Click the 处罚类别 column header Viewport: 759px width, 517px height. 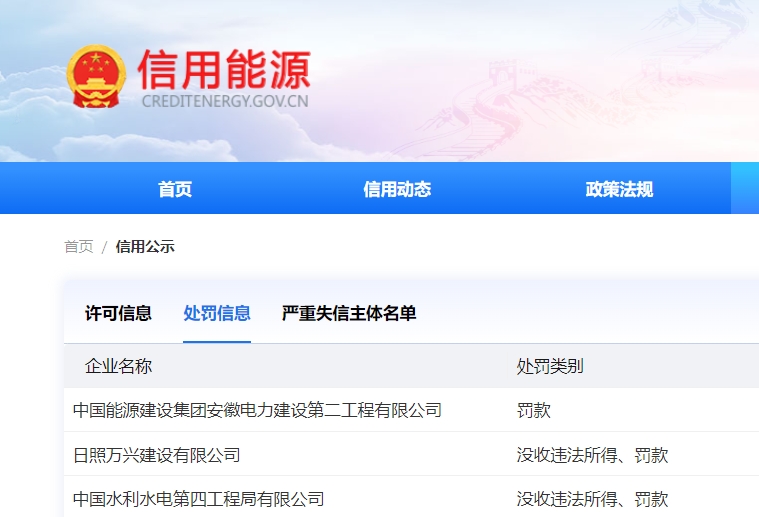tap(550, 366)
